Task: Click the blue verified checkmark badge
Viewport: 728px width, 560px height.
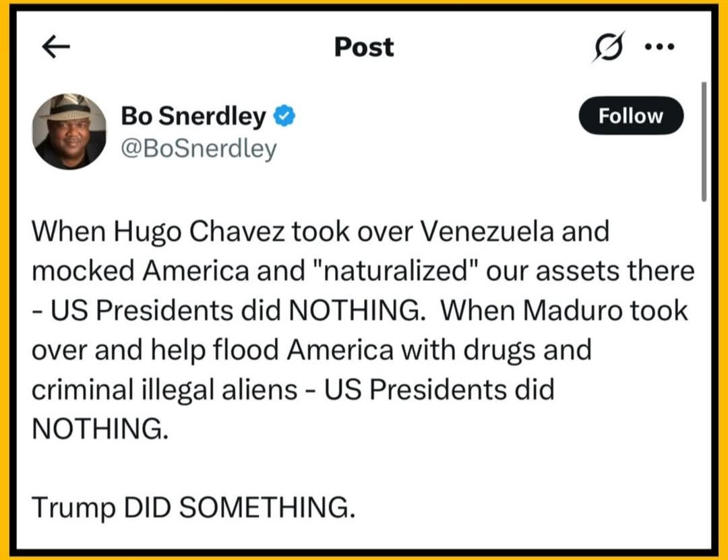Action: pyautogui.click(x=284, y=117)
